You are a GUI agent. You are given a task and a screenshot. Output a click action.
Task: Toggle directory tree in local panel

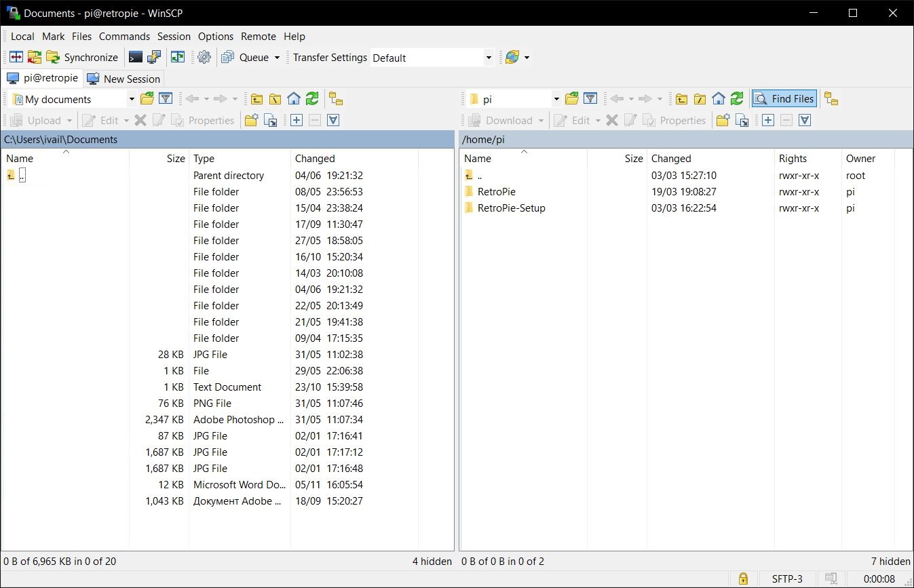tap(336, 99)
